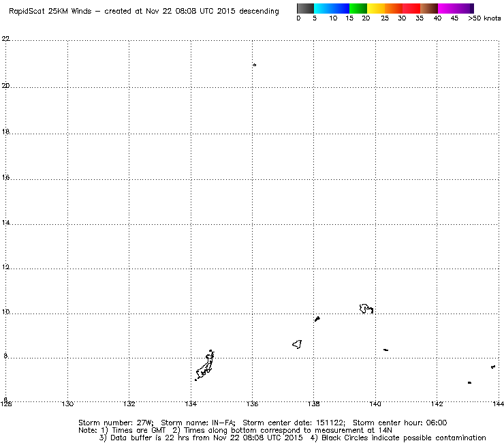Image resolution: width=504 pixels, height=443 pixels.
Task: Click the 'Storm center date: 151122' text
Action: click(294, 423)
